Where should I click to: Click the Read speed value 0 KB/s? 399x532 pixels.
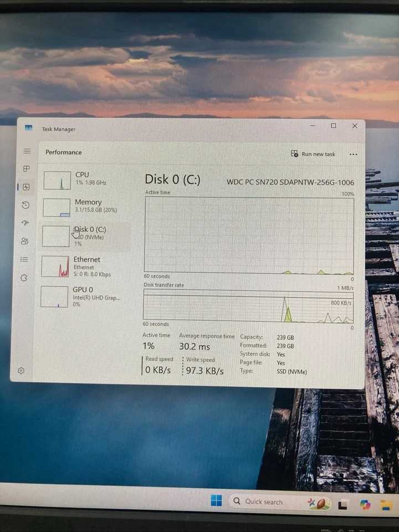tap(158, 370)
